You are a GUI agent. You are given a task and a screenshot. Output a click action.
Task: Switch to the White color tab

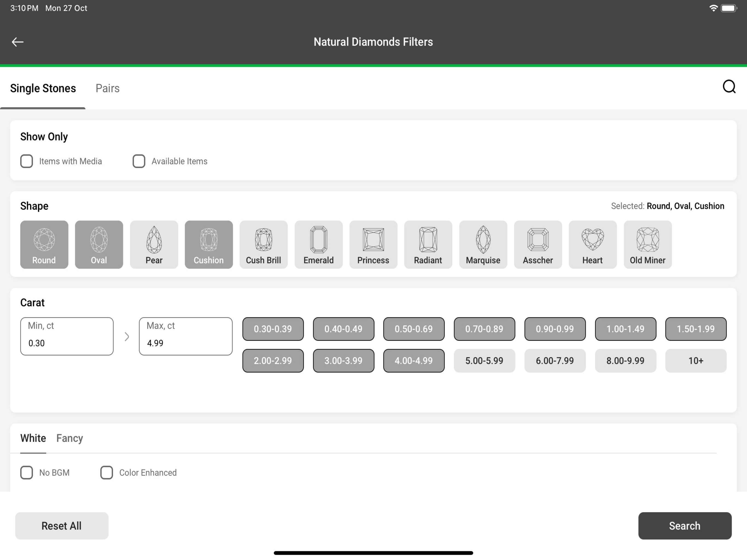[33, 438]
